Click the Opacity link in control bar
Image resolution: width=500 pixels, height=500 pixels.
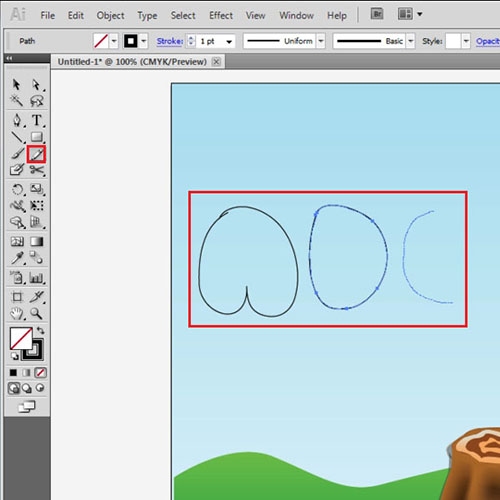coord(488,41)
